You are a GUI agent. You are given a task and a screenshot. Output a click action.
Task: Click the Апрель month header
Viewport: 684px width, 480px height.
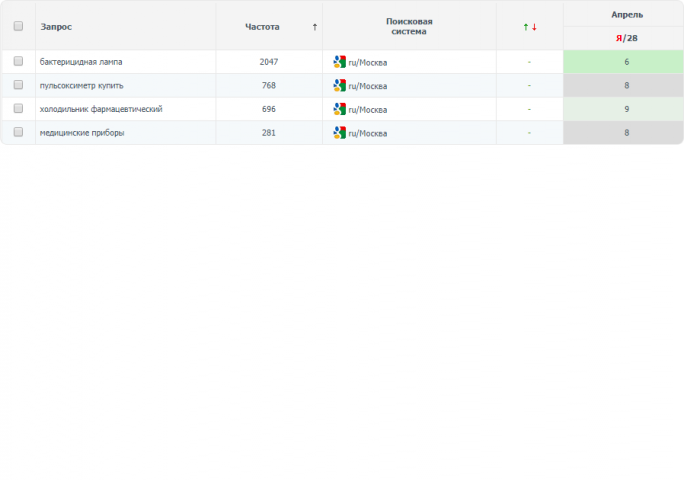627,15
